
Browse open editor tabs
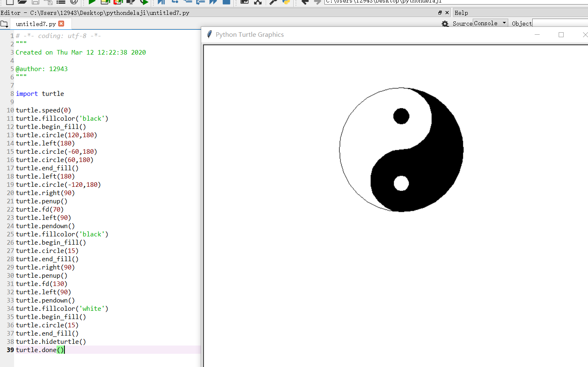click(x=4, y=24)
